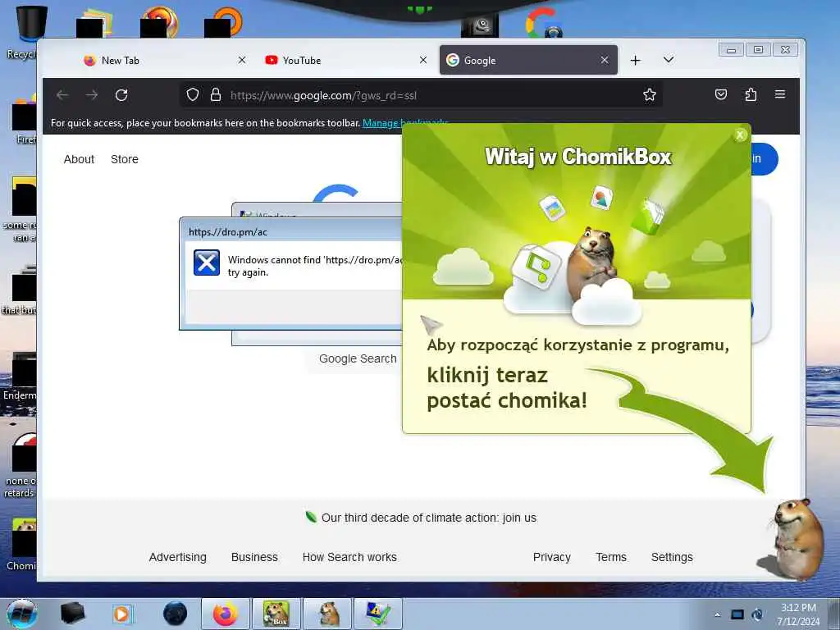The image size is (840, 630).
Task: Open the media player taskbar icon
Action: (x=122, y=614)
